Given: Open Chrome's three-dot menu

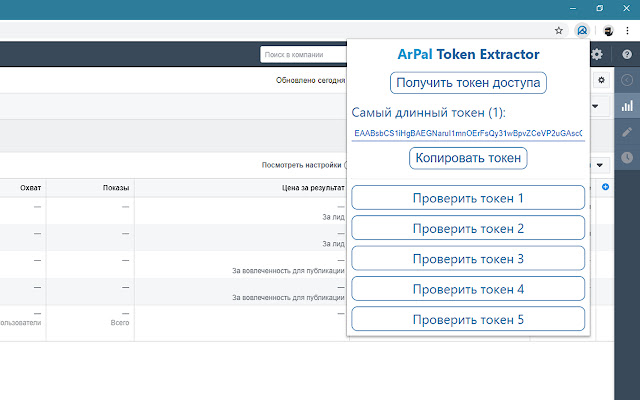Looking at the screenshot, I should tap(627, 31).
